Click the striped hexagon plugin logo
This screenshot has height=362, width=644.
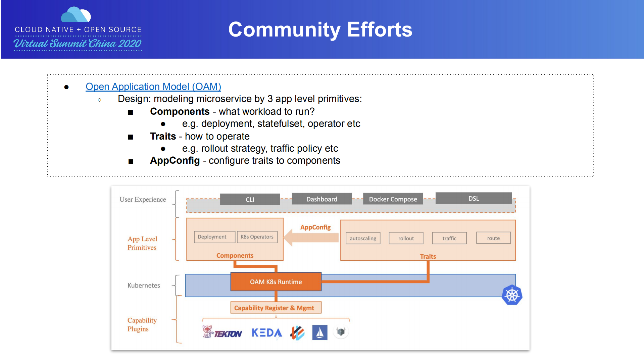[x=297, y=333]
